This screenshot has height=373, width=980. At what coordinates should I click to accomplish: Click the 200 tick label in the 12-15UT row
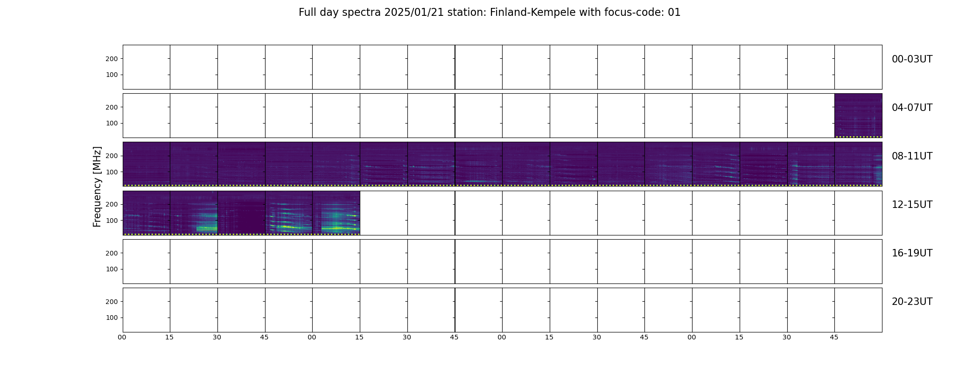pyautogui.click(x=112, y=204)
